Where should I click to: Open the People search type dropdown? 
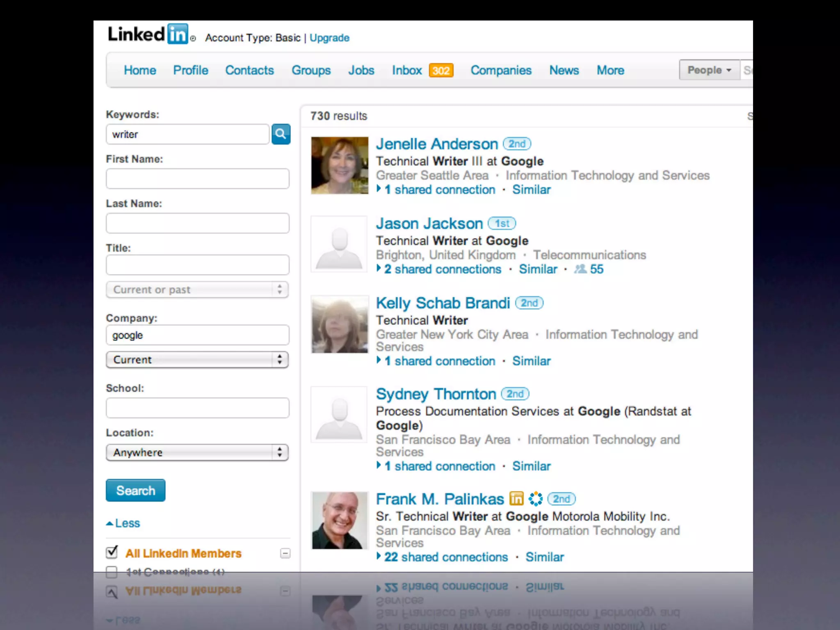coord(709,70)
